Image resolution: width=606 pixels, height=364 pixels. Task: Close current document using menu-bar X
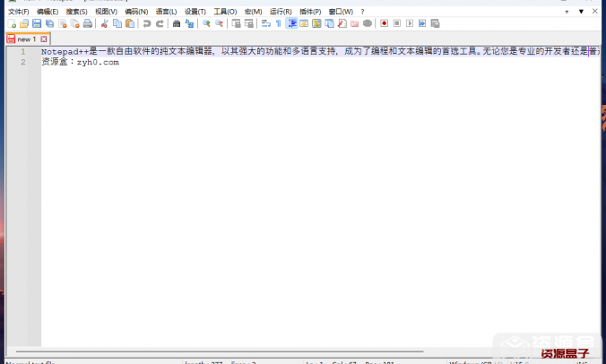coord(594,11)
